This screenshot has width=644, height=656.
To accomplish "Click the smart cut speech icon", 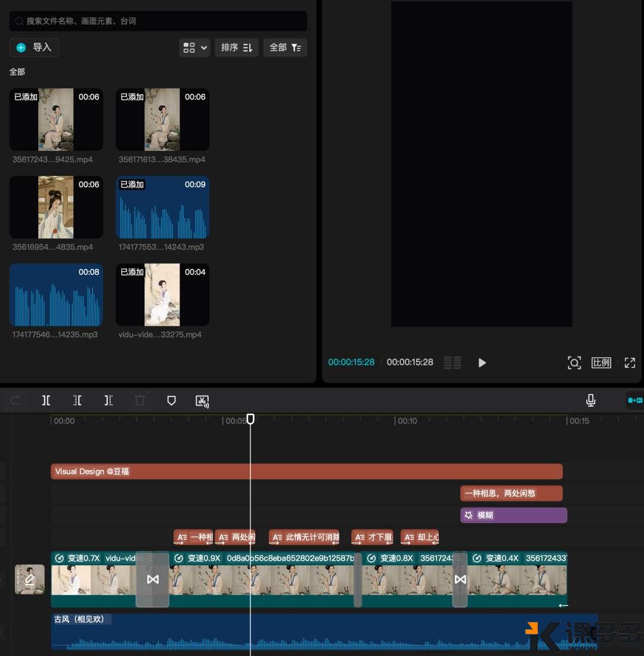I will tap(203, 401).
